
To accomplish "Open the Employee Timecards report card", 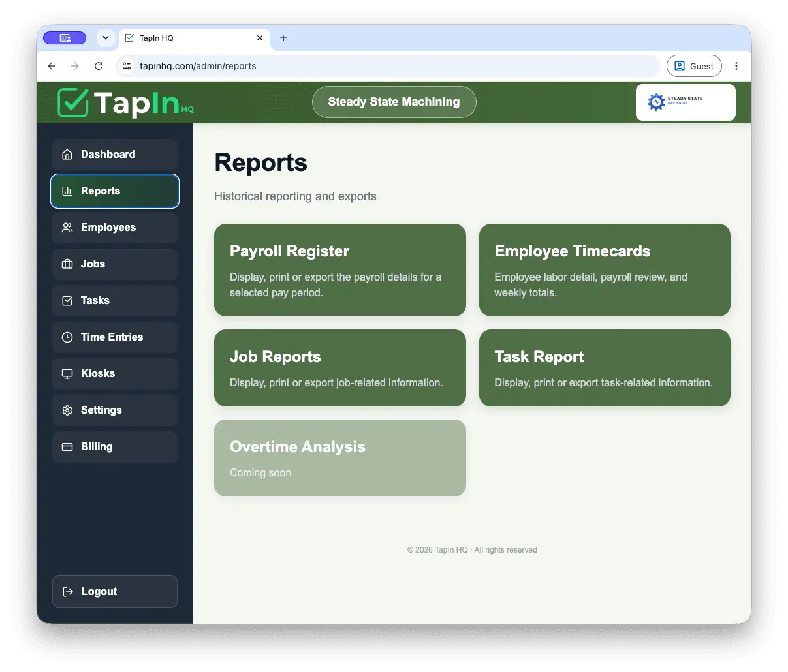I will (605, 270).
